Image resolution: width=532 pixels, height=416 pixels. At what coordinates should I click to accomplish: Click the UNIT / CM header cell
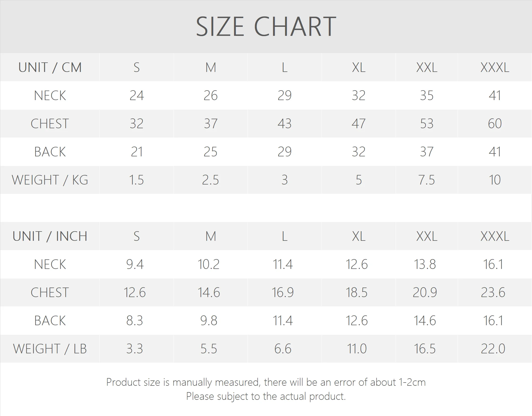pyautogui.click(x=50, y=67)
